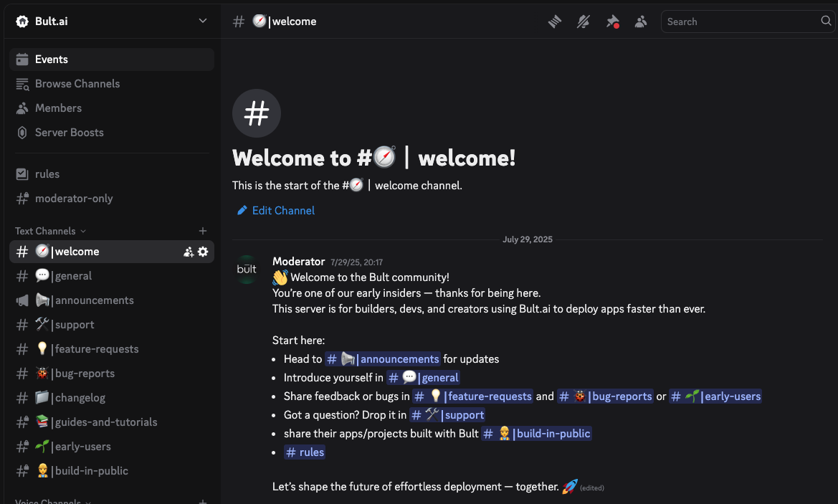Open Browse Channels
The image size is (838, 504).
112,84
